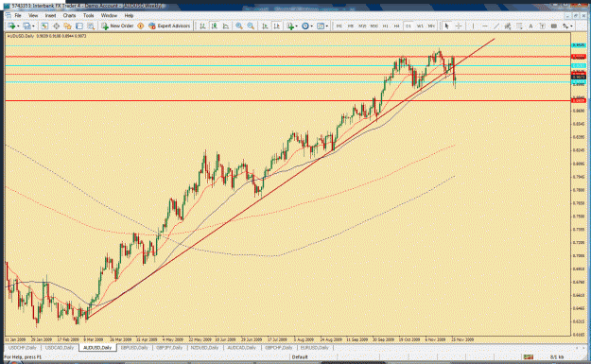The width and height of the screenshot is (591, 364).
Task: Switch to the GBPCHF,Daily chart tab
Action: tap(279, 348)
